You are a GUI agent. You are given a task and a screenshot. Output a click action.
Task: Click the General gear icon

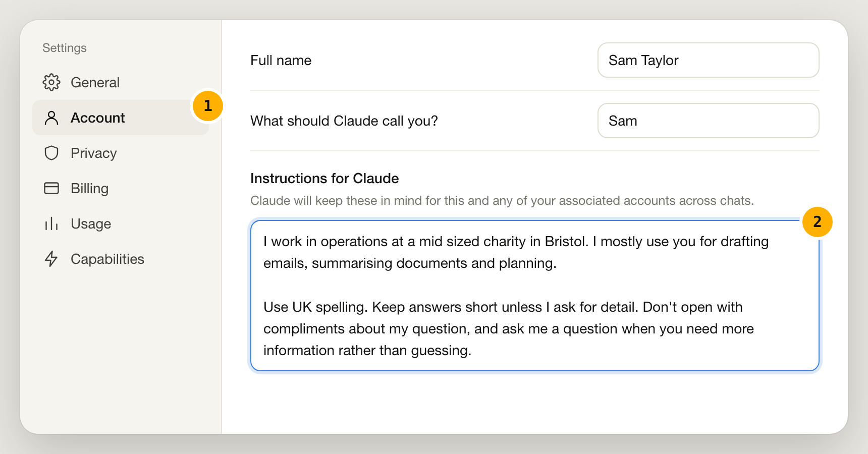[51, 82]
